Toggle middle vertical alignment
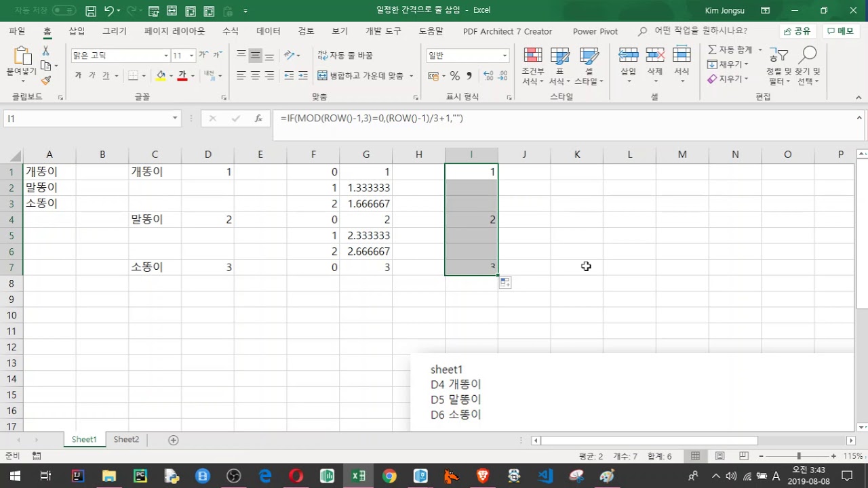Image resolution: width=868 pixels, height=488 pixels. pos(255,56)
